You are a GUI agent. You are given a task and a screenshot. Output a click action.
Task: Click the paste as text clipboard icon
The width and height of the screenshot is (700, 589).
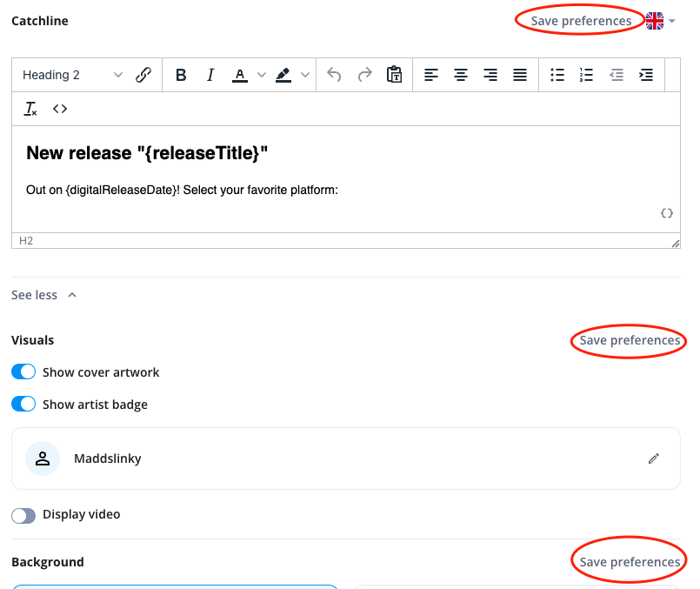395,75
